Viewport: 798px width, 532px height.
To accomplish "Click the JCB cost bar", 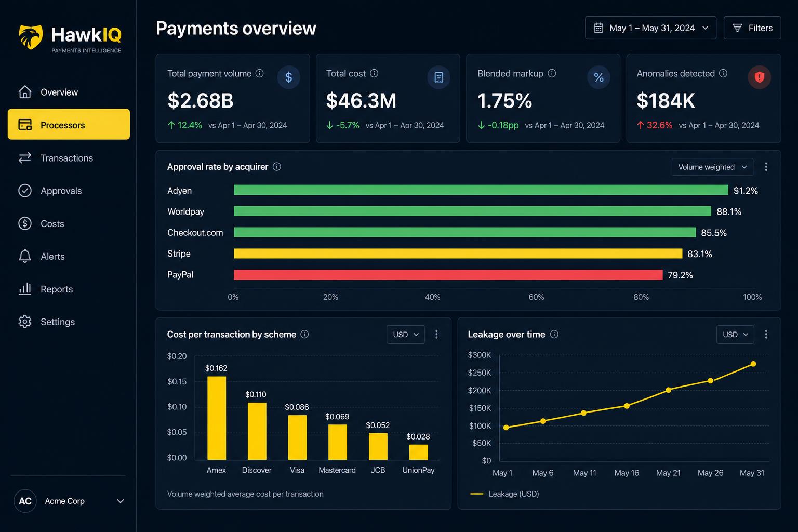I will click(378, 446).
